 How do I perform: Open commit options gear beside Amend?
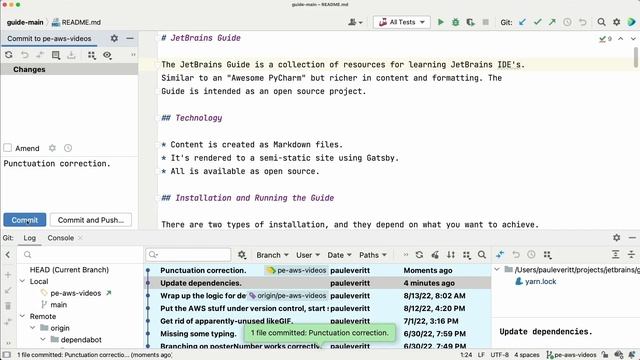click(52, 148)
